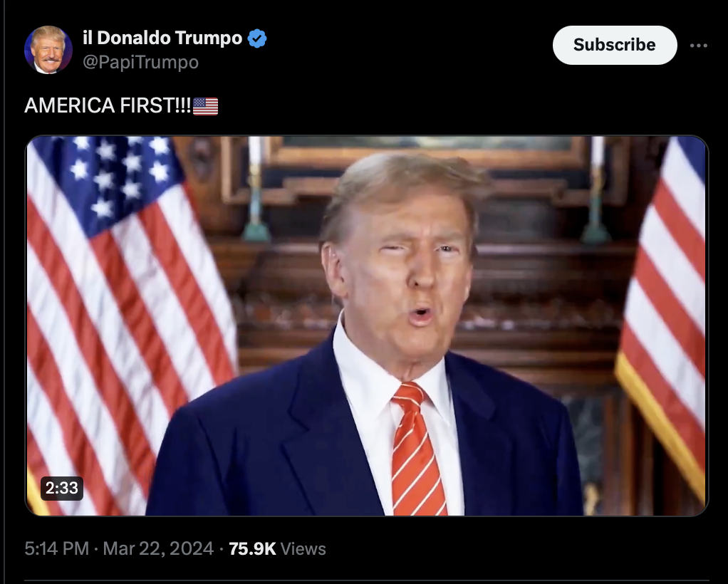Click the 5:14 PM timestamp
The height and width of the screenshot is (584, 728).
(57, 548)
